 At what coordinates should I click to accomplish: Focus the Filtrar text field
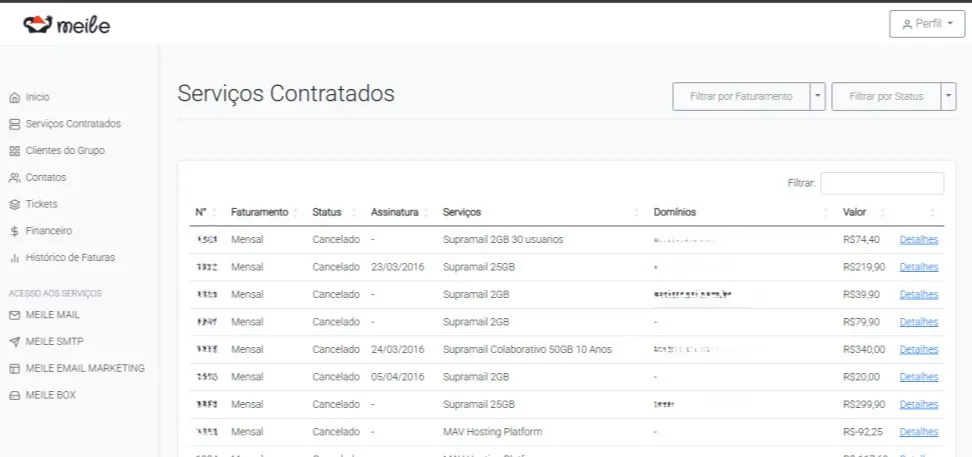pyautogui.click(x=882, y=184)
